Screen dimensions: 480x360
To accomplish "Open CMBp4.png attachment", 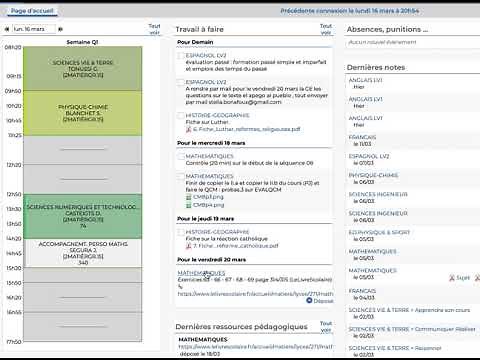I will click(208, 205).
